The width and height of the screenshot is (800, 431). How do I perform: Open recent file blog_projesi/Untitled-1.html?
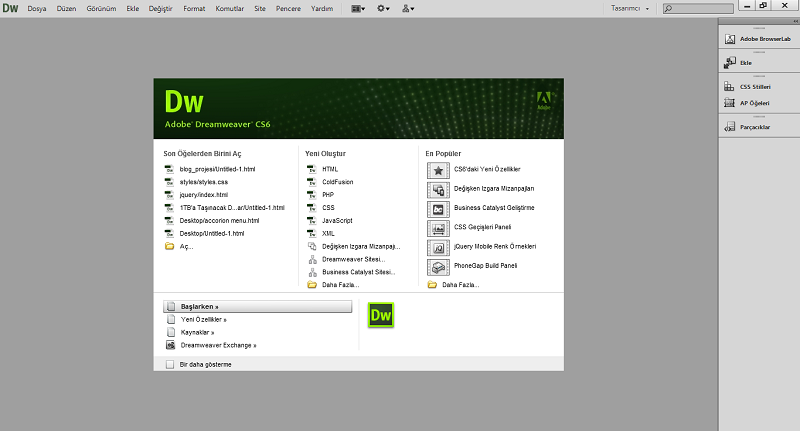click(217, 169)
